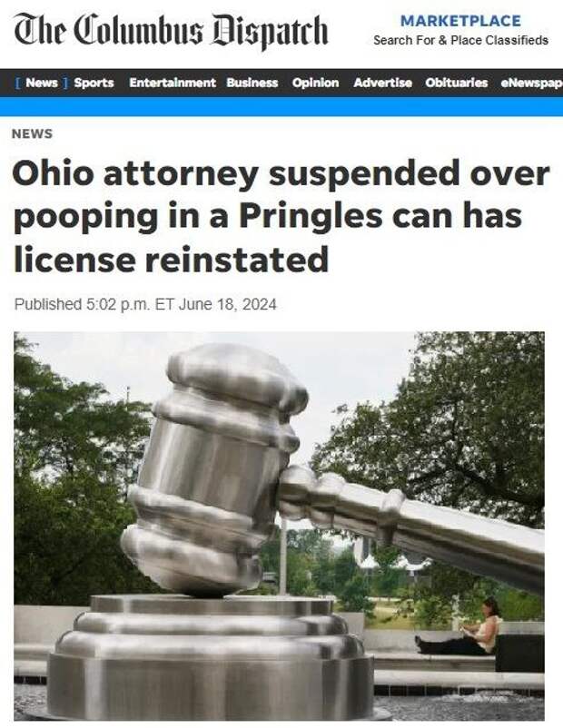Click the Advertise menu item

pyautogui.click(x=383, y=83)
